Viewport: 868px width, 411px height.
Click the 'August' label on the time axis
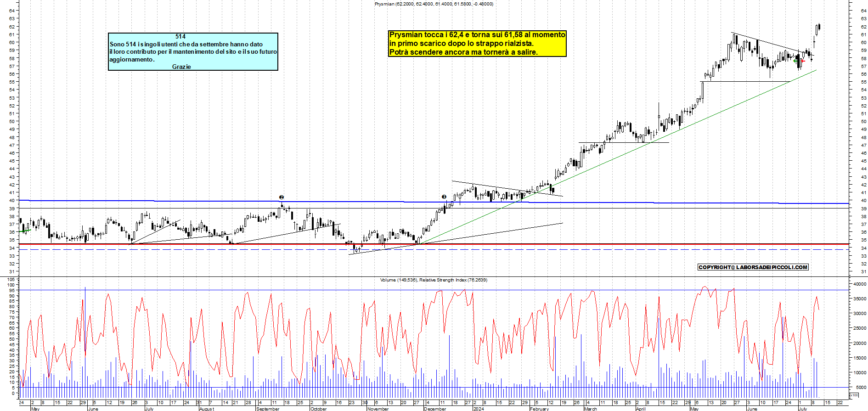click(207, 409)
